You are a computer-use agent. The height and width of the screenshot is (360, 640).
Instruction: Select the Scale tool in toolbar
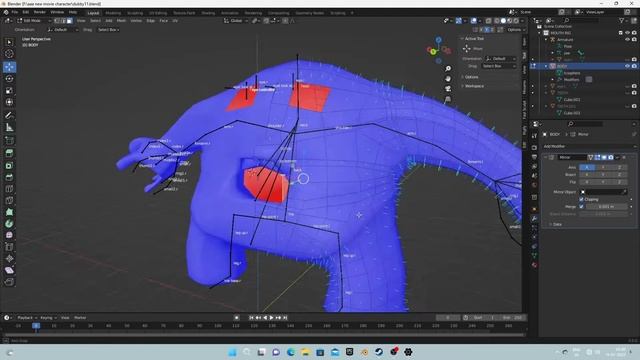coord(9,91)
